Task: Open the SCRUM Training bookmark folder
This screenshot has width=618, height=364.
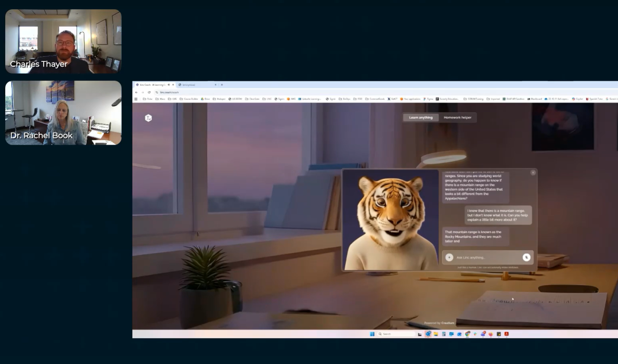Action: (x=473, y=99)
